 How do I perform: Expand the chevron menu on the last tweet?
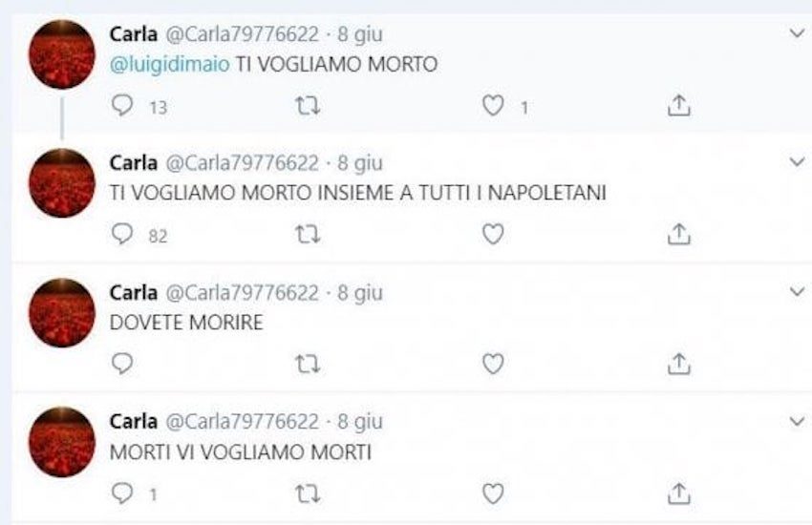tap(798, 421)
